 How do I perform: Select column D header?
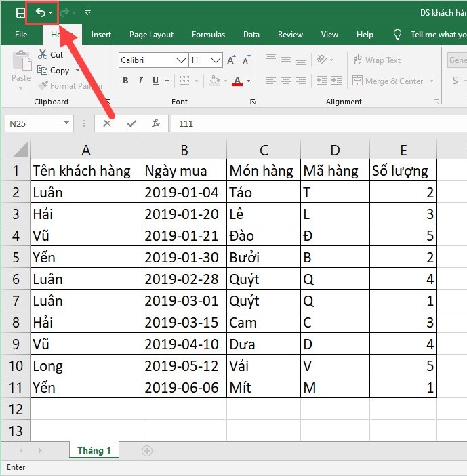335,150
